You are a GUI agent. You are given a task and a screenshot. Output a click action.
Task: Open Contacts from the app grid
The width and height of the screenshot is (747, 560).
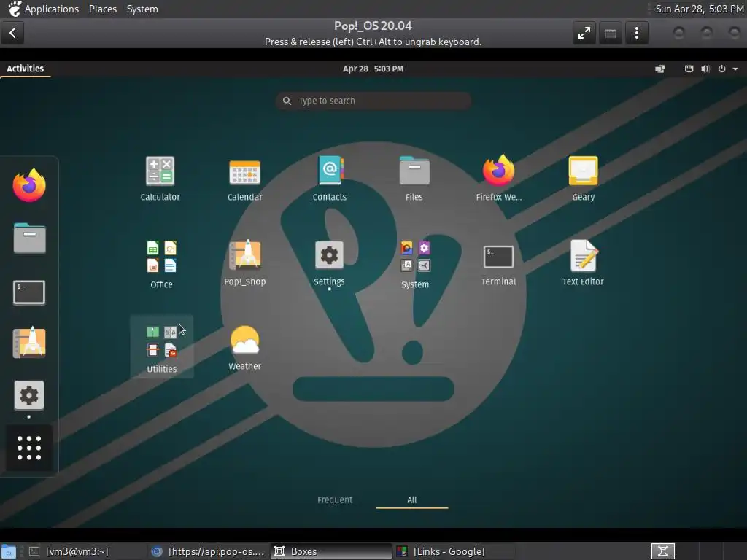tap(329, 179)
